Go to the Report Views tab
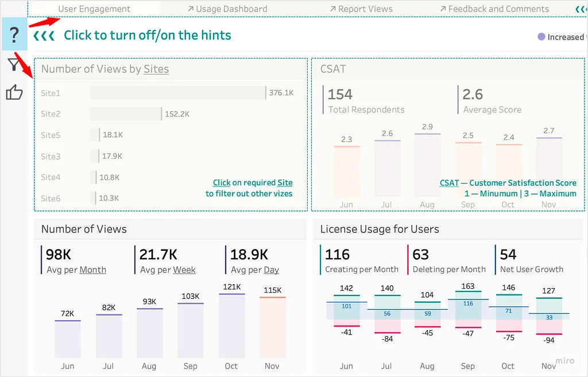Viewport: 588px width, 377px height. pos(365,9)
